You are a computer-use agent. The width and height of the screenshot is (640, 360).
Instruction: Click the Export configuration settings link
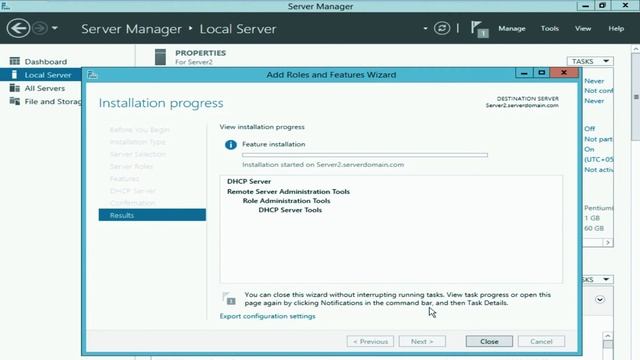coord(267,316)
